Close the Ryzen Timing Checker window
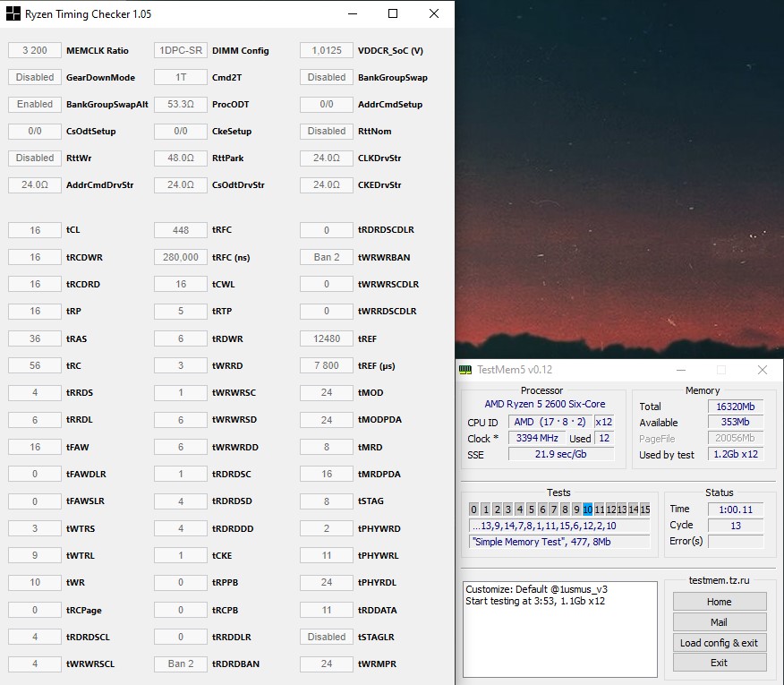This screenshot has height=685, width=784. tap(434, 13)
